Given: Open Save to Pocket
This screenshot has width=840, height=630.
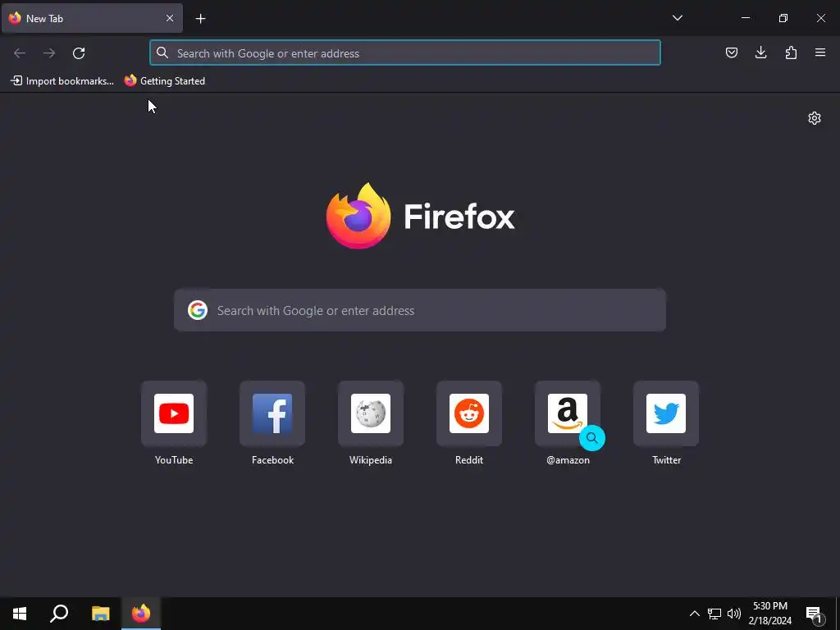Looking at the screenshot, I should tap(731, 52).
